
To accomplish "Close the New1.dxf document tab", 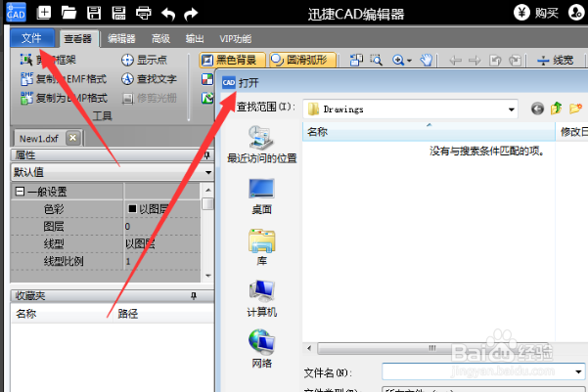I will (72, 138).
